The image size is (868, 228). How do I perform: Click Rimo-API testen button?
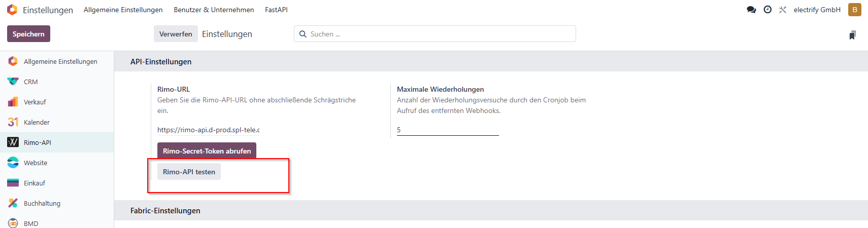[x=189, y=172]
